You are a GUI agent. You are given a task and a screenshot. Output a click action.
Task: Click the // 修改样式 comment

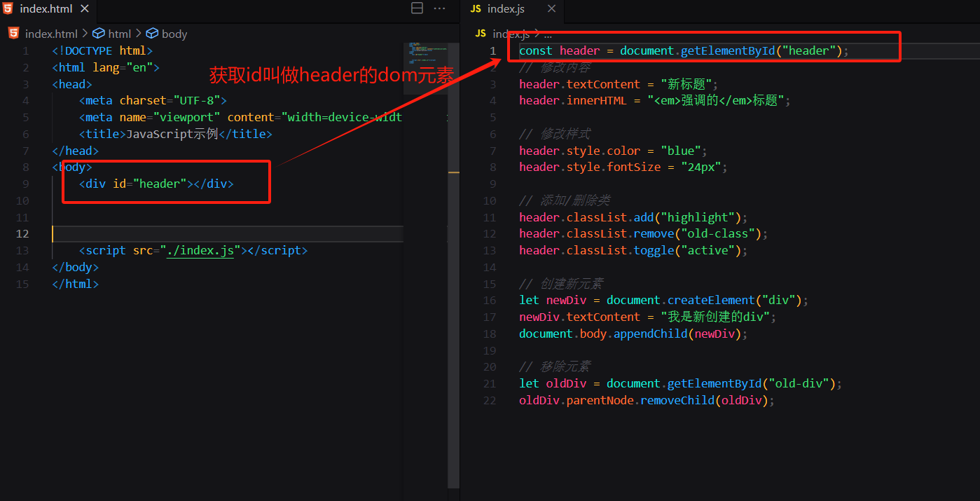point(555,134)
